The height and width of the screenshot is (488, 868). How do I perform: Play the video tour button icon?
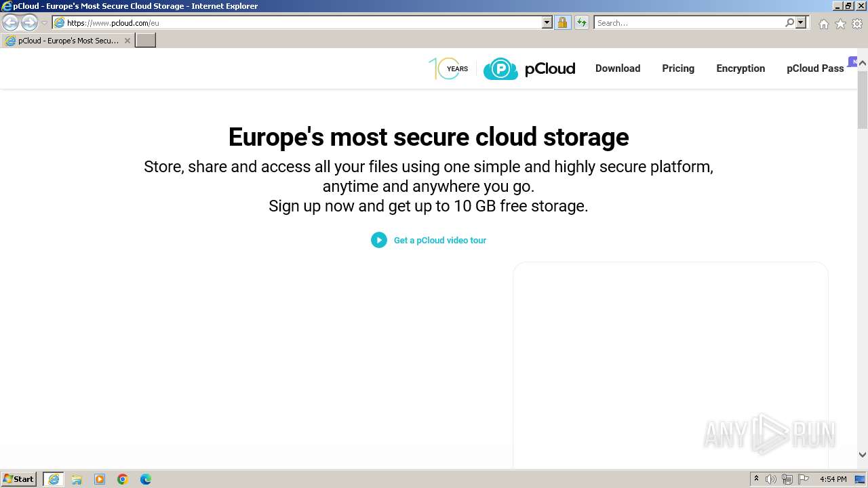(379, 240)
